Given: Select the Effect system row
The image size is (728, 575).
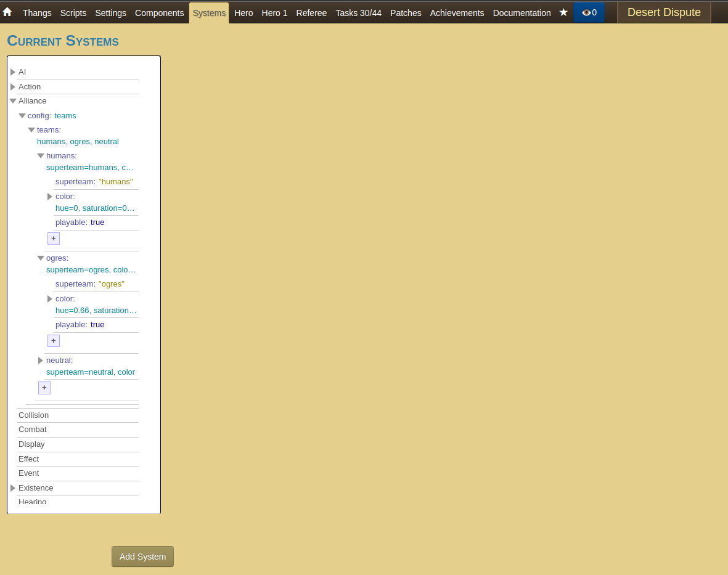Looking at the screenshot, I should click(x=78, y=459).
